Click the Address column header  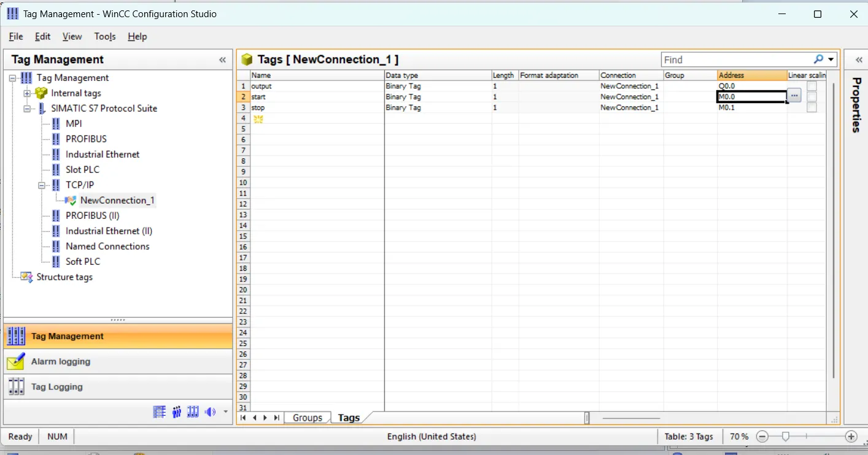click(x=752, y=75)
